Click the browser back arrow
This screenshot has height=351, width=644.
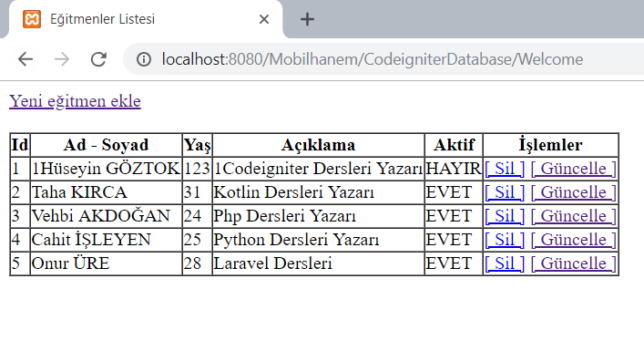tap(26, 59)
